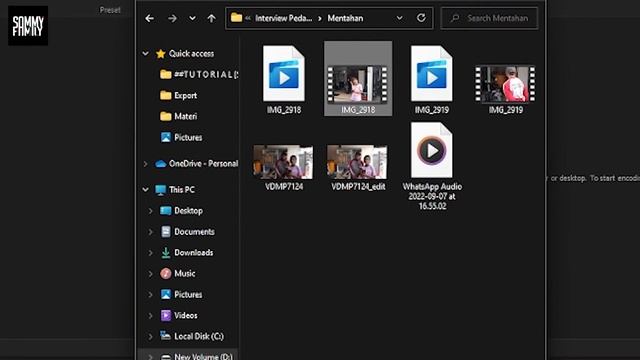Open Pictures under This PC
Viewport: 640px width, 360px height.
(x=181, y=295)
